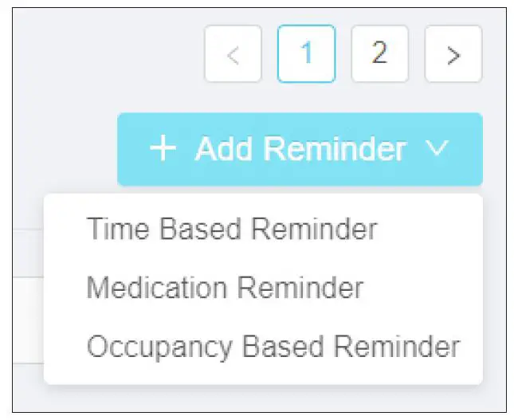Click the chevron on Add Reminder button

[438, 149]
